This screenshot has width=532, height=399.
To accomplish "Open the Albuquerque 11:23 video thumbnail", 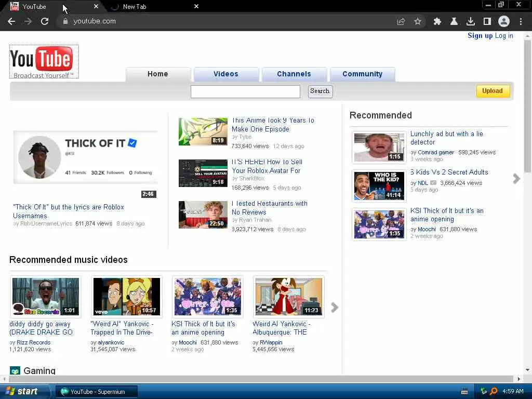I will (289, 297).
